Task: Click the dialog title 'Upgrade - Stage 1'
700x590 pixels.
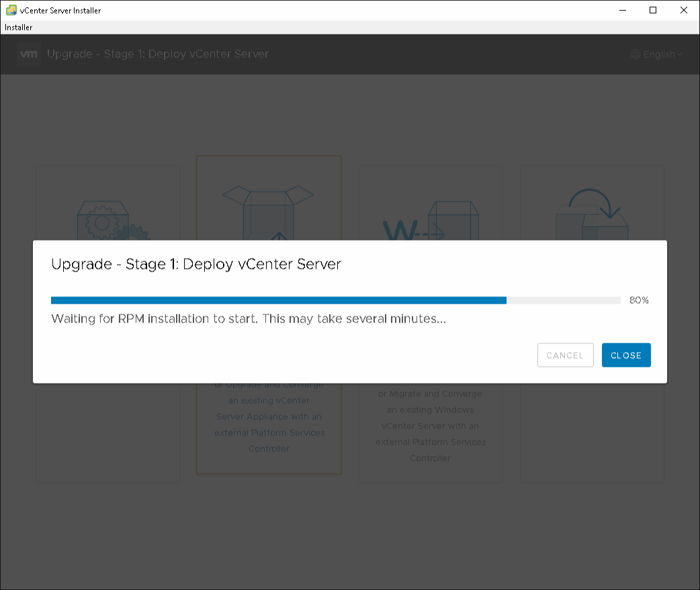Action: coord(196,264)
